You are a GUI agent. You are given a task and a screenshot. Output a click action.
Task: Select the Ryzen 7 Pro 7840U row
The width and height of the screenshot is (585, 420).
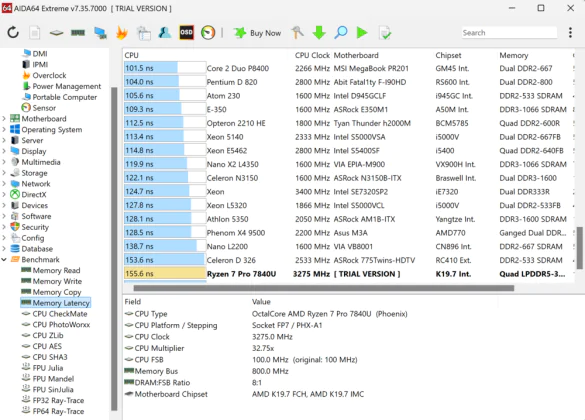coord(349,274)
